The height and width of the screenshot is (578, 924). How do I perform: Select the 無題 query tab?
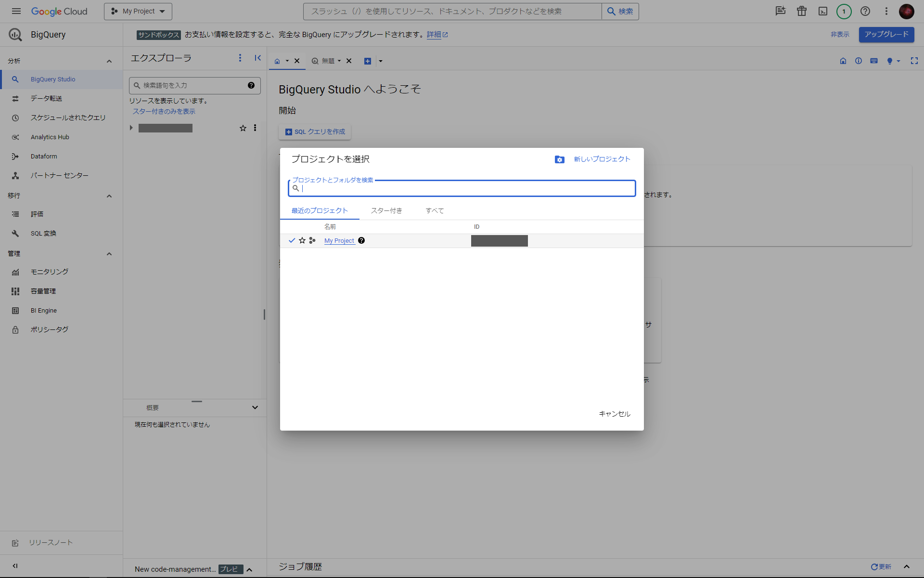[x=329, y=61]
